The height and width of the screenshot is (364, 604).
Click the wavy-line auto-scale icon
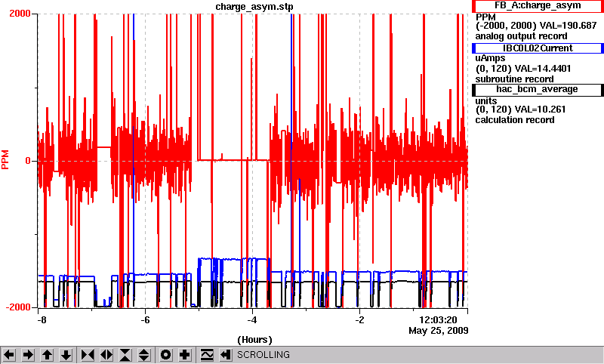pyautogui.click(x=207, y=355)
